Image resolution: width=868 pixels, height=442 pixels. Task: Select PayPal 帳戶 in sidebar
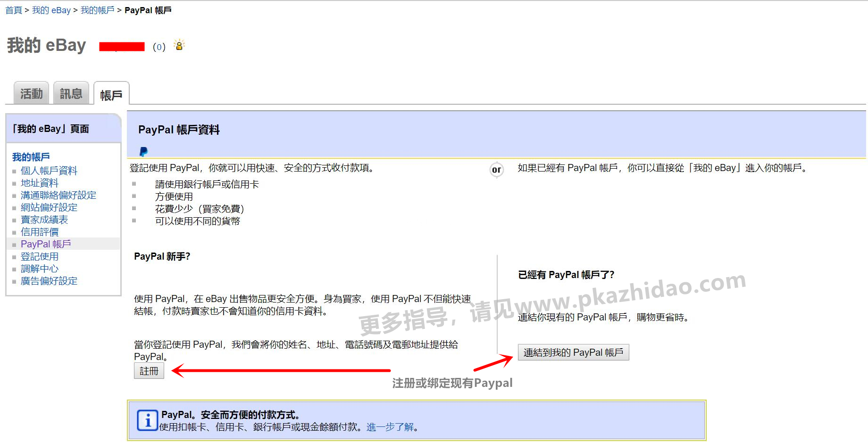click(46, 244)
